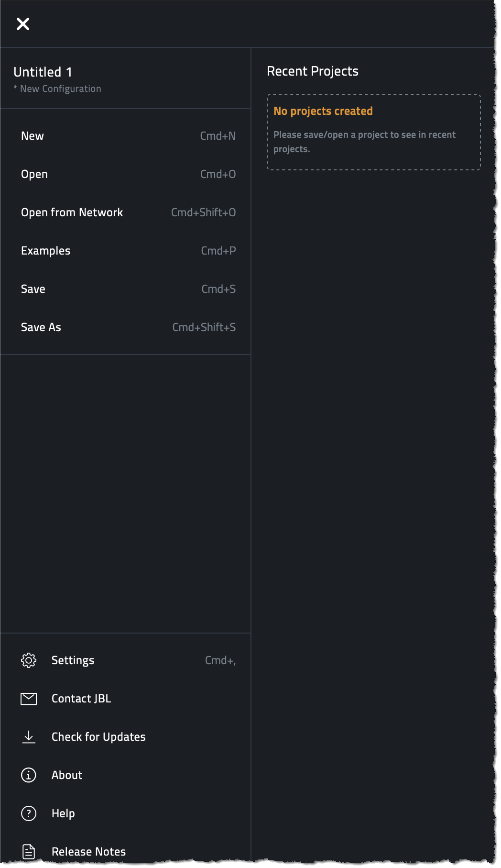
Task: Click the Release Notes document icon
Action: pos(29,852)
